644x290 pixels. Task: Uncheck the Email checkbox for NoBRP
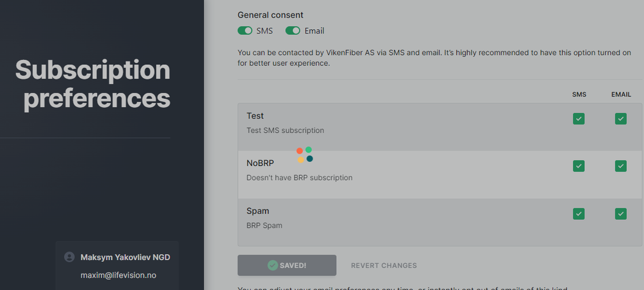pyautogui.click(x=621, y=166)
